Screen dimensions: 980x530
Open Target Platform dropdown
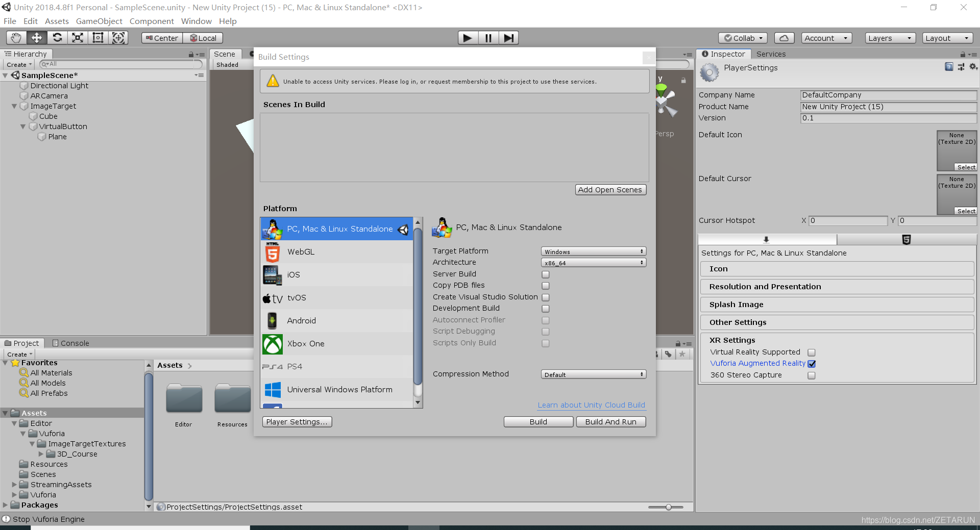pyautogui.click(x=594, y=251)
